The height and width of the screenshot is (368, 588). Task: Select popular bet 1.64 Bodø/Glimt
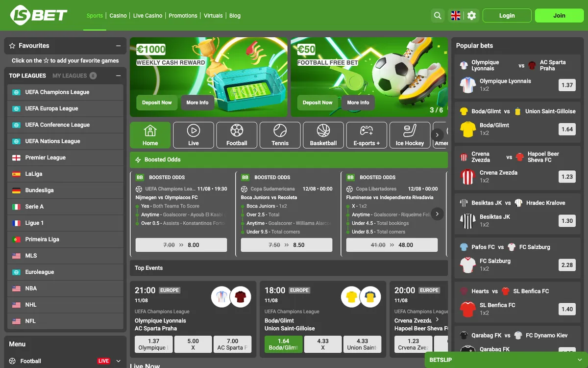pos(567,130)
